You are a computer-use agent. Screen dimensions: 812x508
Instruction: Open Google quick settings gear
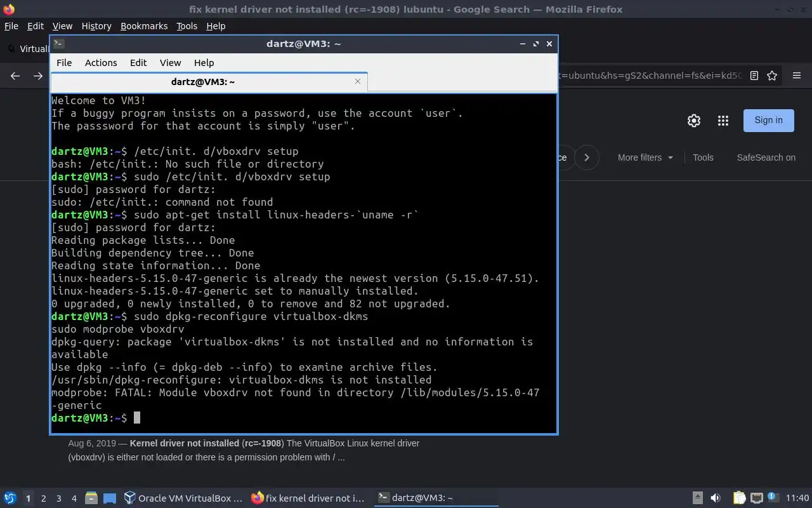click(x=694, y=121)
